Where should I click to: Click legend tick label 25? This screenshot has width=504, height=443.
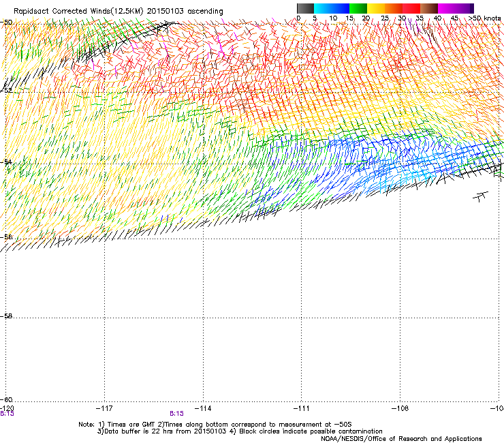(385, 18)
